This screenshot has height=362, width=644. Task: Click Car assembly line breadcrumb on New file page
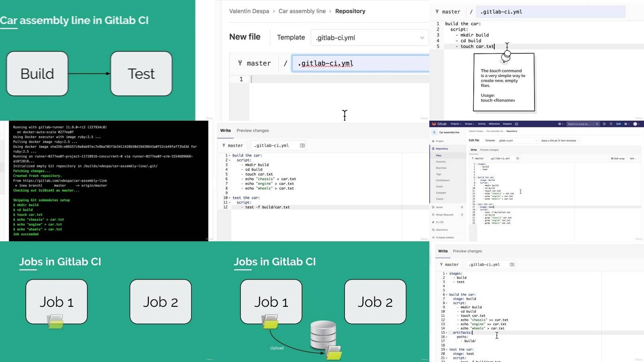point(302,11)
